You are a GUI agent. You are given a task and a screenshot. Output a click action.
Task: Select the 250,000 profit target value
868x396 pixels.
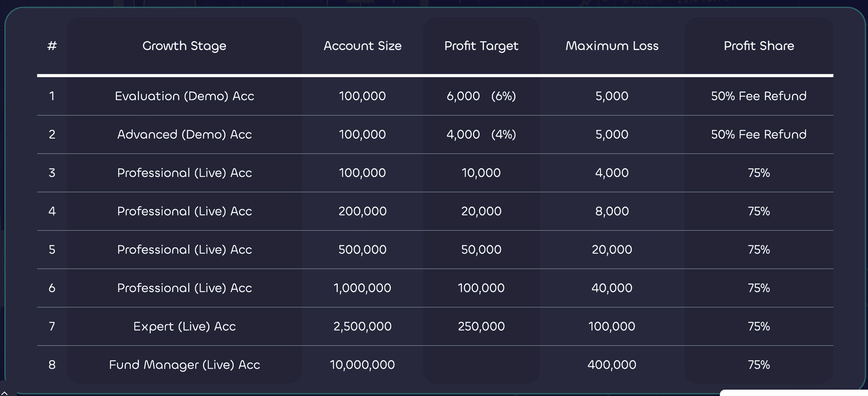(481, 327)
